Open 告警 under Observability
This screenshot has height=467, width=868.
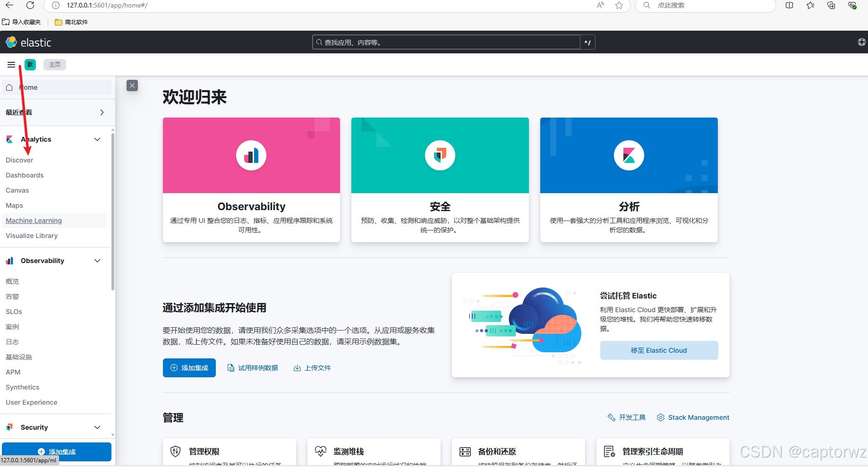coord(12,297)
